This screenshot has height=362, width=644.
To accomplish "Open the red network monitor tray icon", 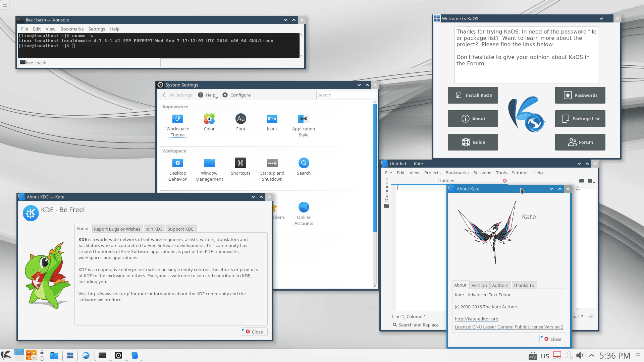I will pyautogui.click(x=557, y=355).
